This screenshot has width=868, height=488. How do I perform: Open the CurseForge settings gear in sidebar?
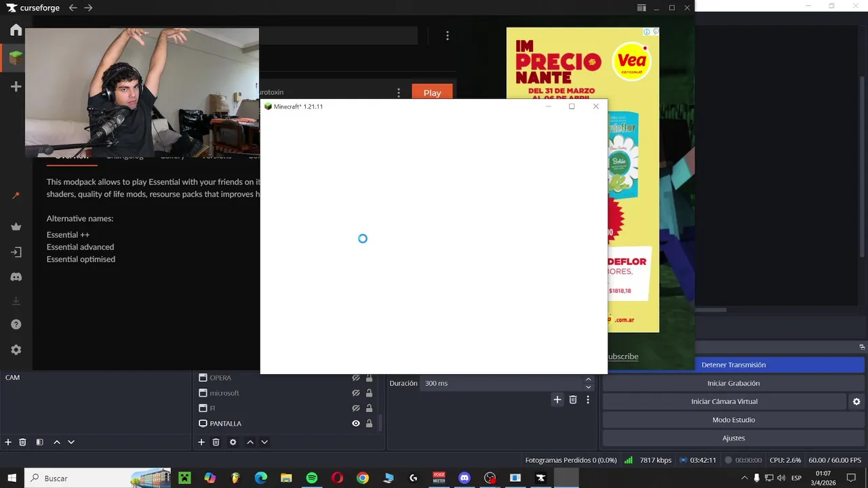click(x=16, y=350)
